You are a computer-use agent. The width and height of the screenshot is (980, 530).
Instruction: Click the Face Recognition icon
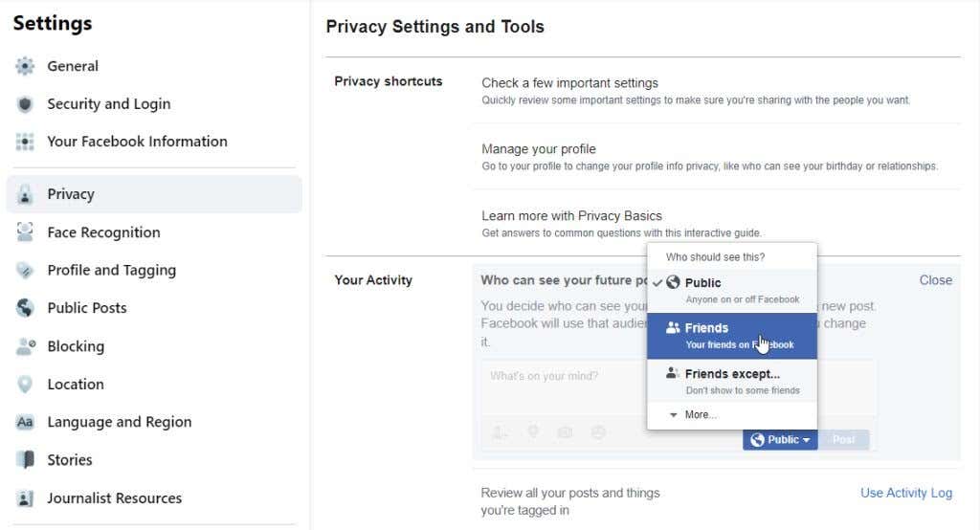[25, 232]
